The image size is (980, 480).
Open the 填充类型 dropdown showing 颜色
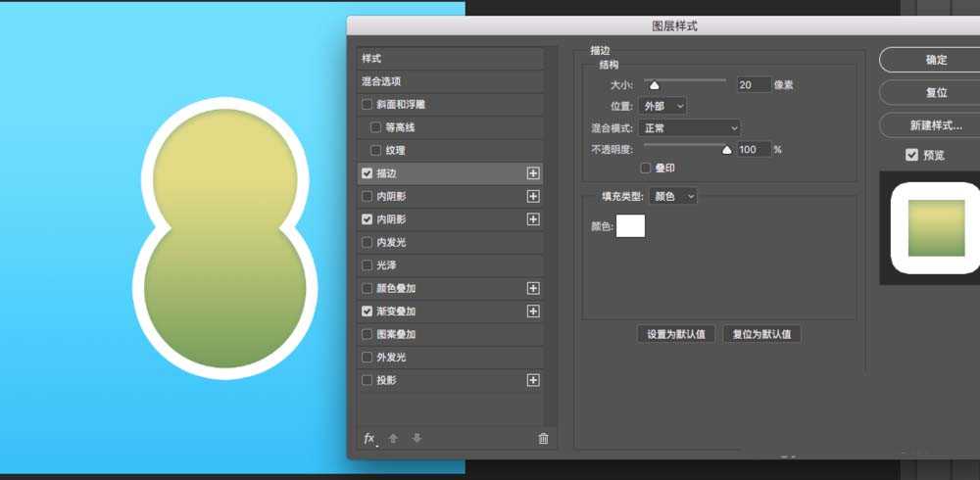(x=673, y=196)
